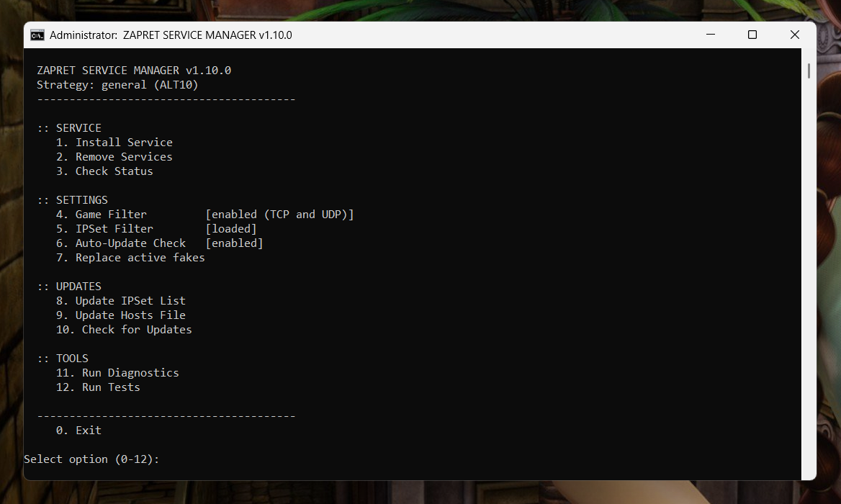The width and height of the screenshot is (841, 504).
Task: Click the vertical scrollbar thumb
Action: click(809, 71)
